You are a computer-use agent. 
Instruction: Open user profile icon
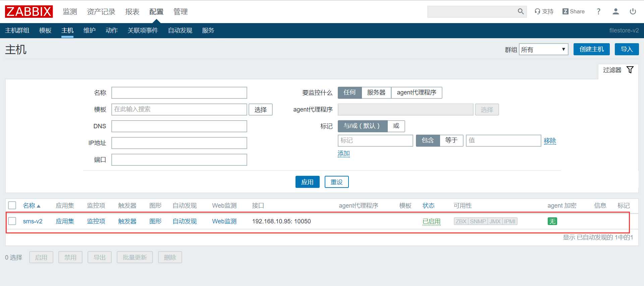pyautogui.click(x=615, y=12)
